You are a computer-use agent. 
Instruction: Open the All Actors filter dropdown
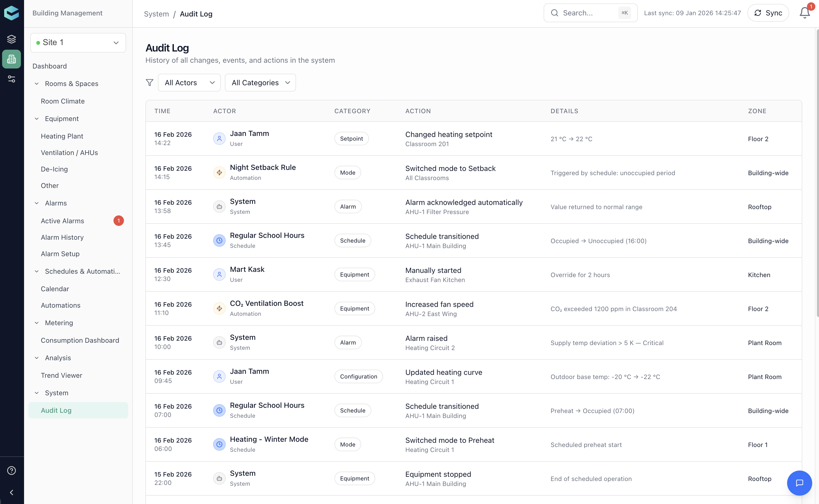189,83
